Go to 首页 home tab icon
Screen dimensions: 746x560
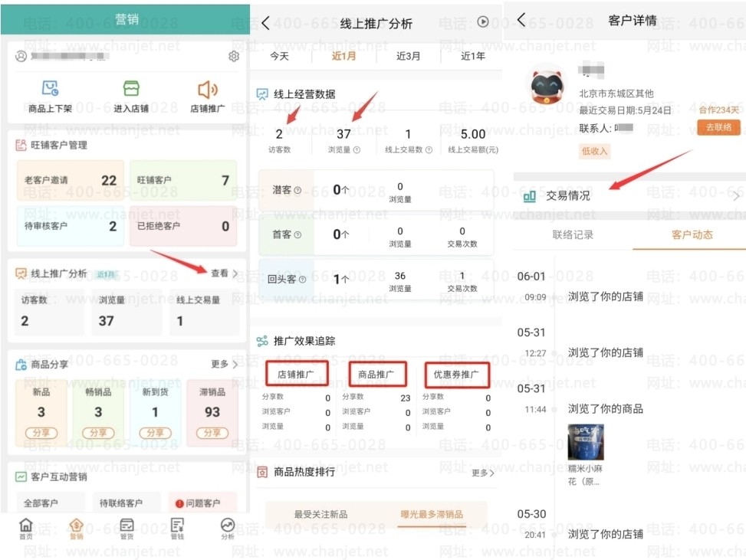click(x=26, y=525)
